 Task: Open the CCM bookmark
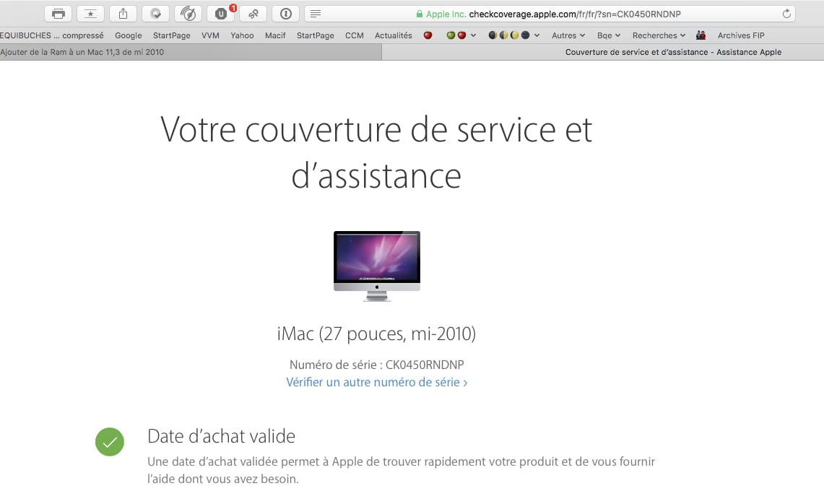pos(354,35)
